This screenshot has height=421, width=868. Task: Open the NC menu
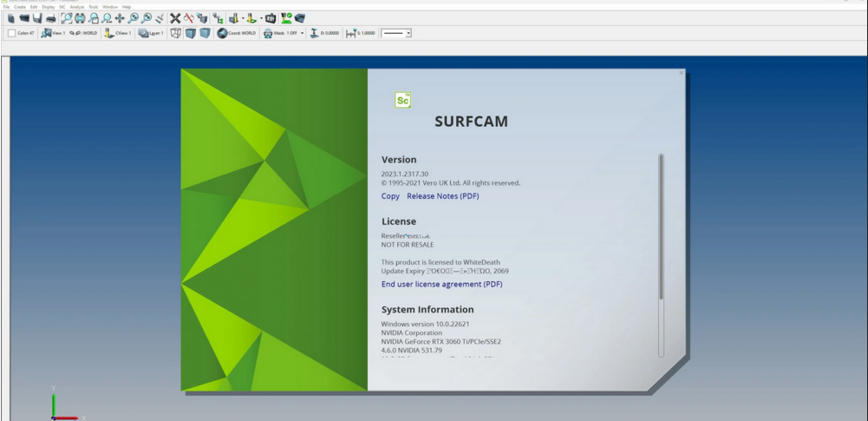pyautogui.click(x=62, y=7)
